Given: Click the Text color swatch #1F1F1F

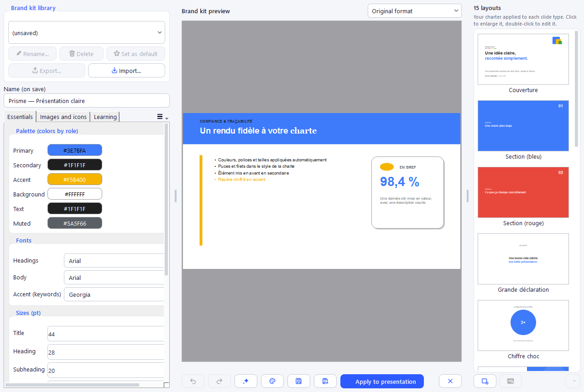Looking at the screenshot, I should pos(75,209).
